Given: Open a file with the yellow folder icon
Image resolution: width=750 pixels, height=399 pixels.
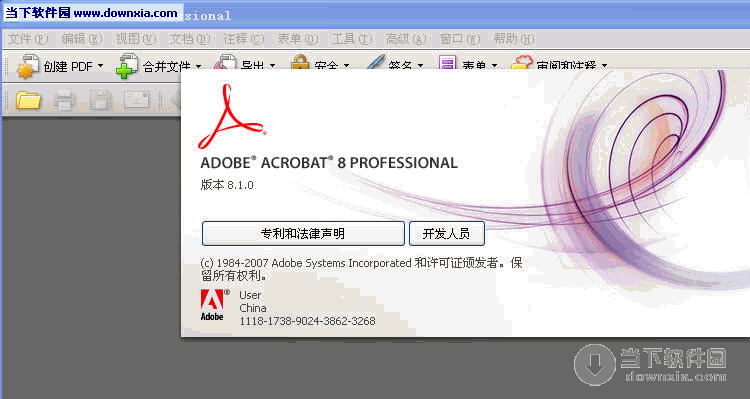Looking at the screenshot, I should click(x=28, y=100).
